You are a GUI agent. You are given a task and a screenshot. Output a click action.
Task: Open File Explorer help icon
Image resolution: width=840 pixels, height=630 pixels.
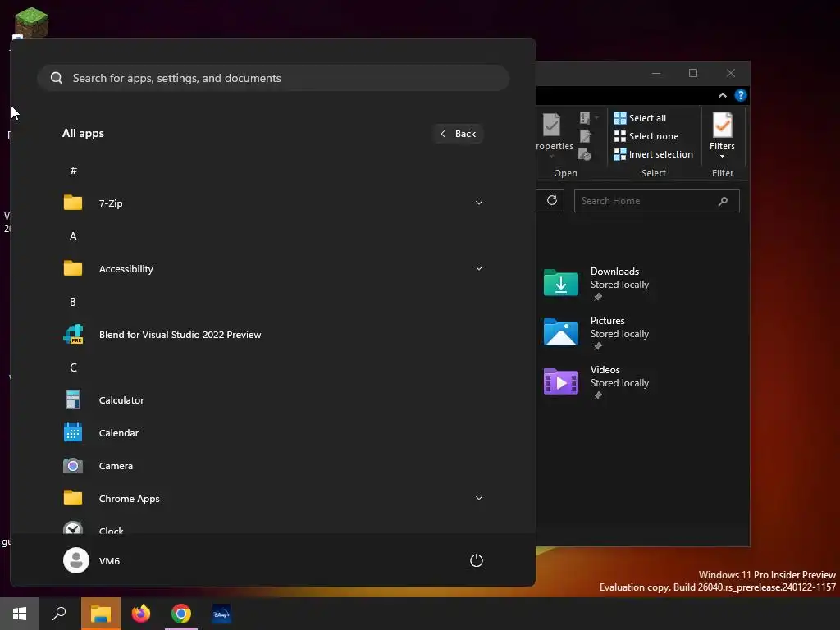pyautogui.click(x=741, y=95)
